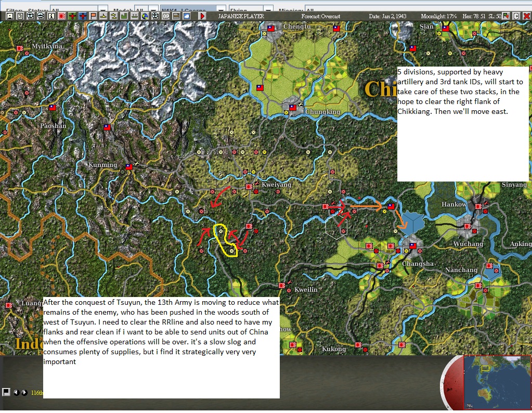Click the 'Moonlight: 17%' status text
532x413 pixels.
439,16
